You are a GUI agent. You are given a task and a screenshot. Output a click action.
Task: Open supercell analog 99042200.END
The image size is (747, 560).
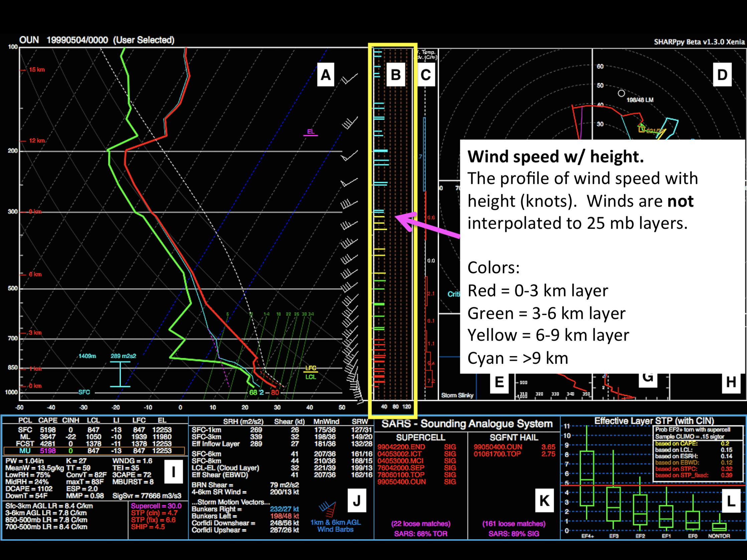[x=401, y=447]
